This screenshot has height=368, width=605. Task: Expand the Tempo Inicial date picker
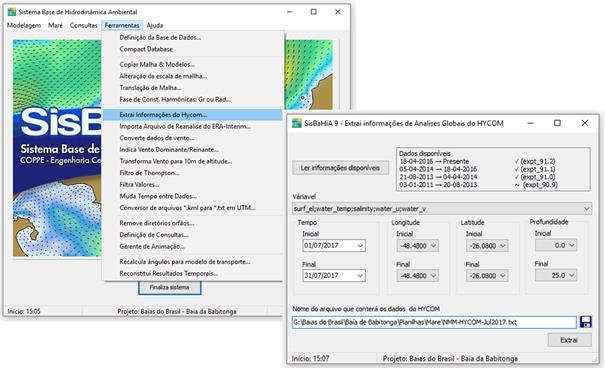360,246
